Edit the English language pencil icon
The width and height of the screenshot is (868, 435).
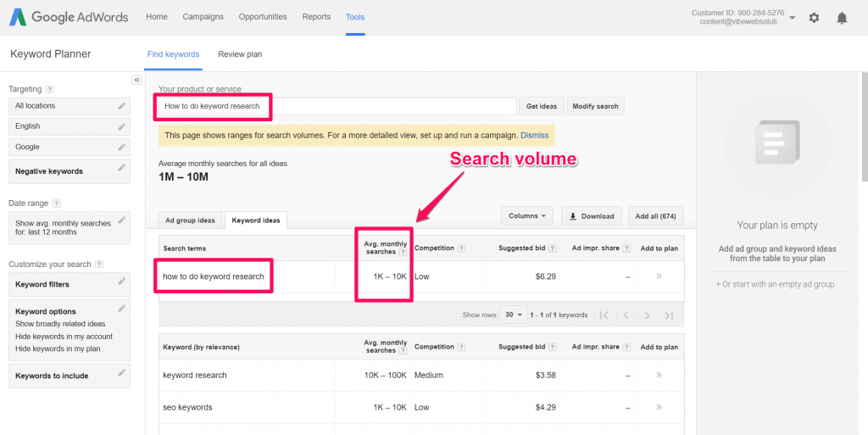tap(122, 126)
